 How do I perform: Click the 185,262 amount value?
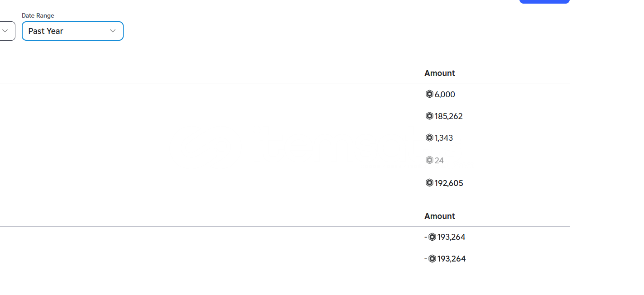448,116
